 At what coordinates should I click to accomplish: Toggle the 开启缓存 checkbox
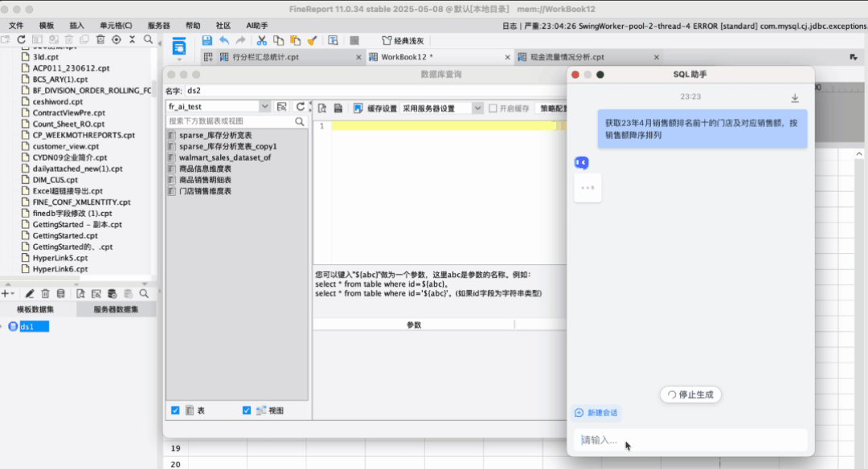(493, 108)
